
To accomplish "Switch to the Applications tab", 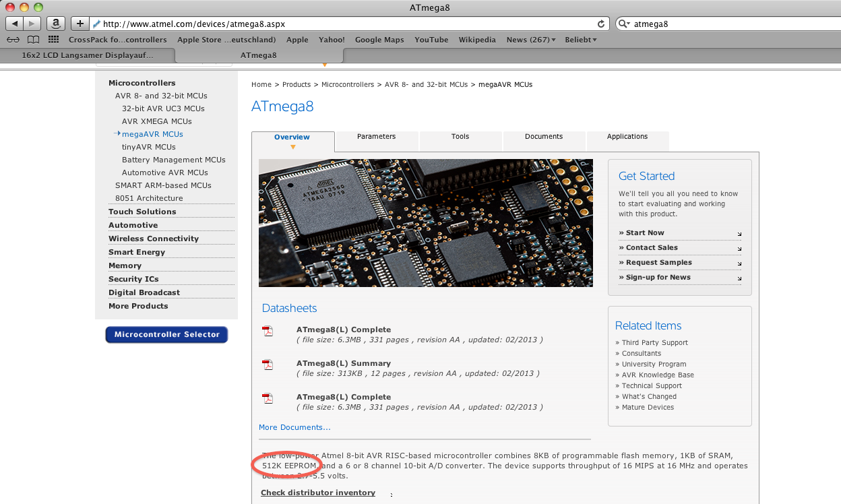I will (x=627, y=140).
